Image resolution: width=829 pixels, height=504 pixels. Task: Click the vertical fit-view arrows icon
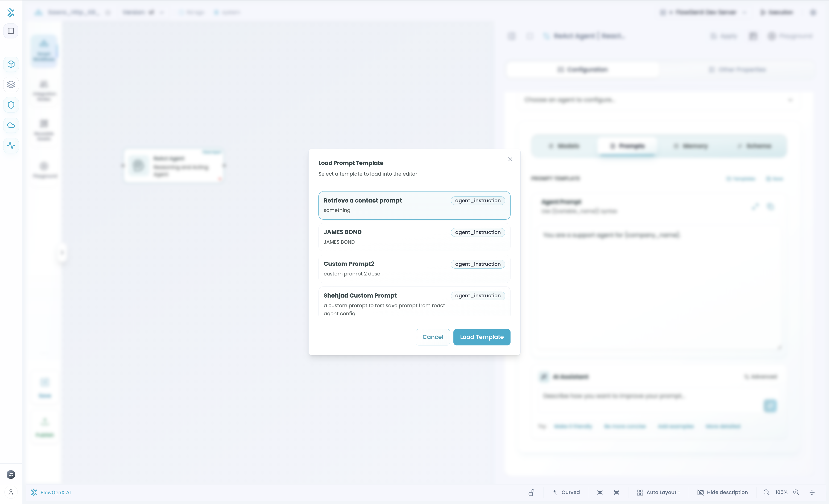pyautogui.click(x=812, y=492)
